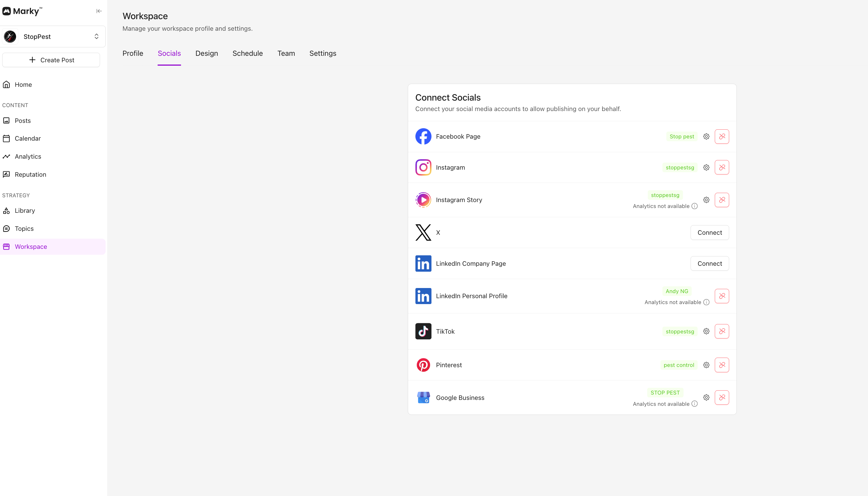Viewport: 868px width, 496px height.
Task: Click the Instagram 'stoppestsg' badge
Action: pos(680,168)
